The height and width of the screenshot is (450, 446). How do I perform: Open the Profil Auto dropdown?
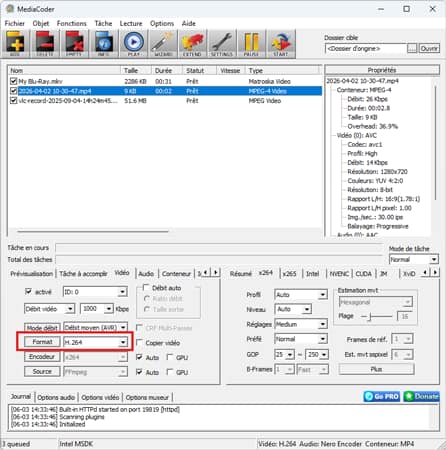tap(301, 295)
